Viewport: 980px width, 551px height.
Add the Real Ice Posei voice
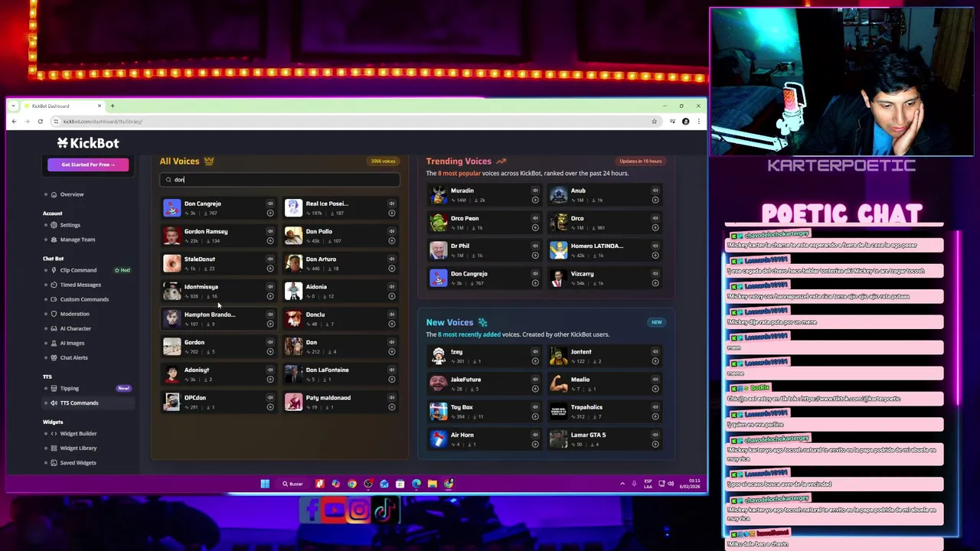click(x=391, y=213)
